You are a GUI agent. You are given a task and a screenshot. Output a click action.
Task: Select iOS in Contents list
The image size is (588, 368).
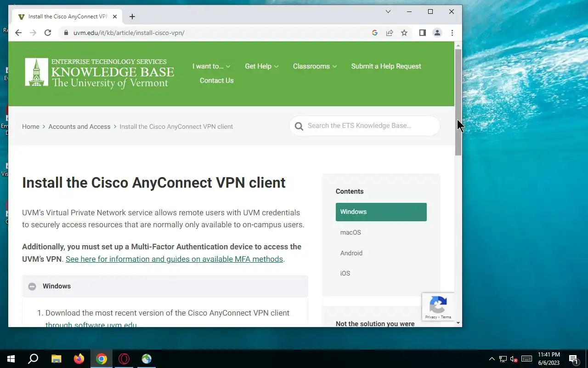(x=345, y=273)
